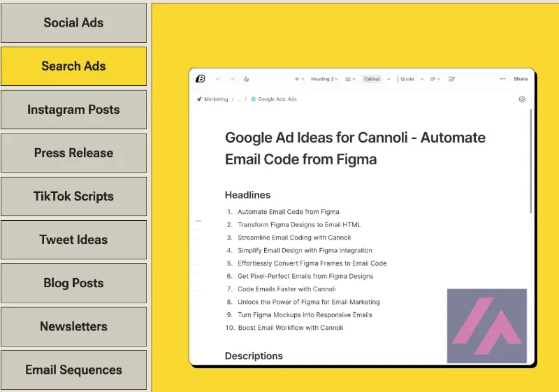Go to the Marketing breadcrumb link
Screen dimensions: 559x392
(215, 99)
